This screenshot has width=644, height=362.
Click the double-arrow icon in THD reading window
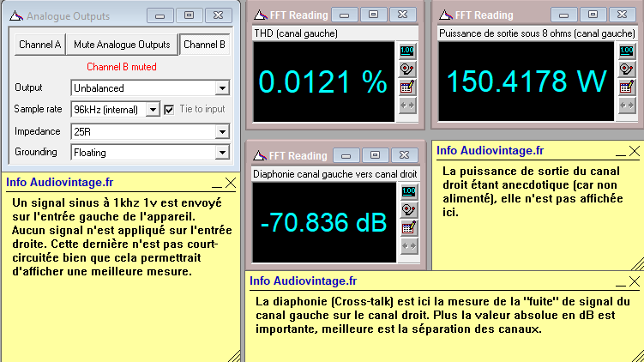pyautogui.click(x=407, y=106)
